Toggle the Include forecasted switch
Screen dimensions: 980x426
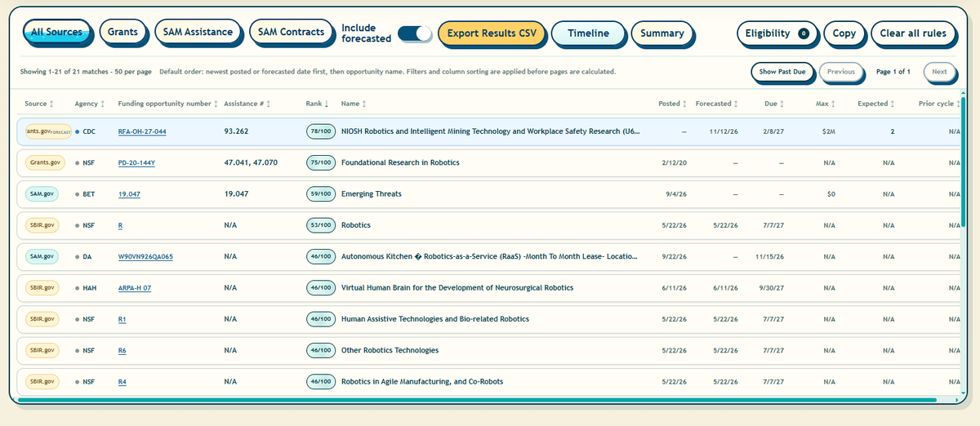point(414,33)
